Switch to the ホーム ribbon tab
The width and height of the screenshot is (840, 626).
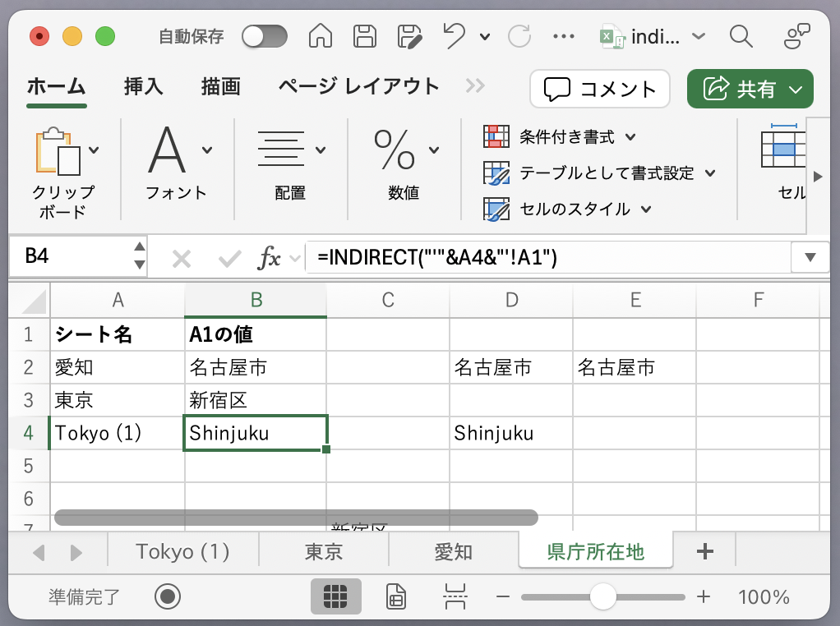point(56,87)
